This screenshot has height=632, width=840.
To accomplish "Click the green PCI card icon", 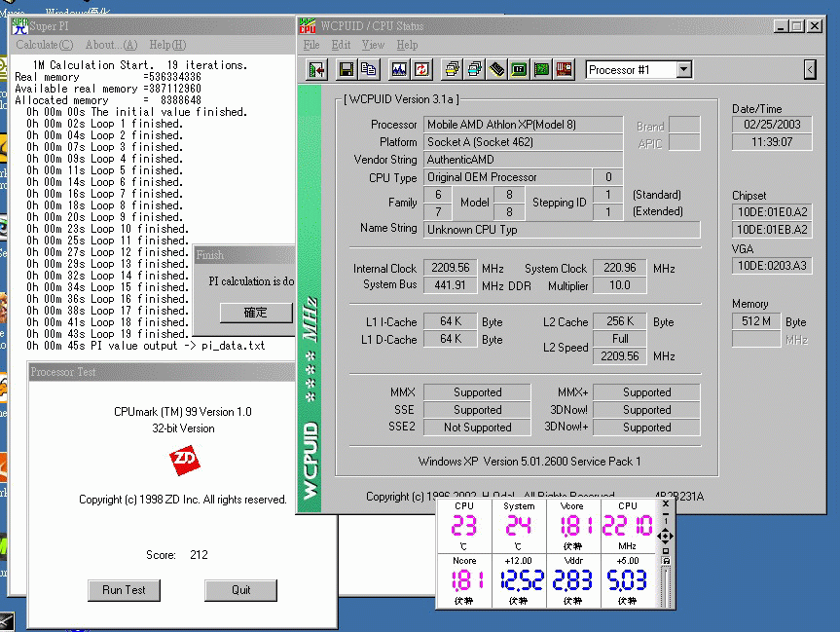I will [x=541, y=70].
